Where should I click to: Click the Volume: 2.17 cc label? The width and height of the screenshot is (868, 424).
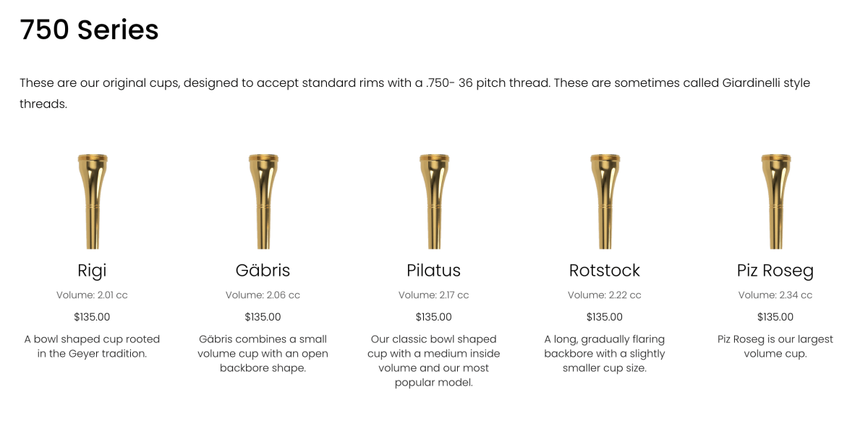(x=433, y=295)
